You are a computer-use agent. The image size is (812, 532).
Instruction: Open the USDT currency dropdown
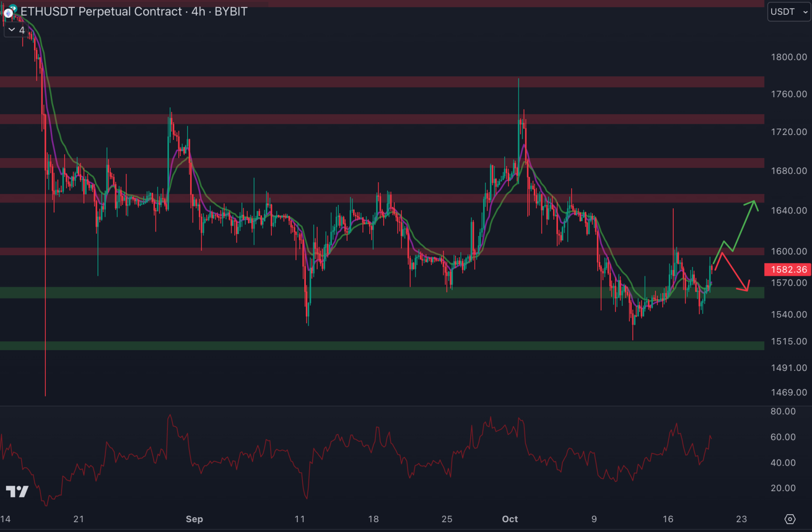point(789,12)
